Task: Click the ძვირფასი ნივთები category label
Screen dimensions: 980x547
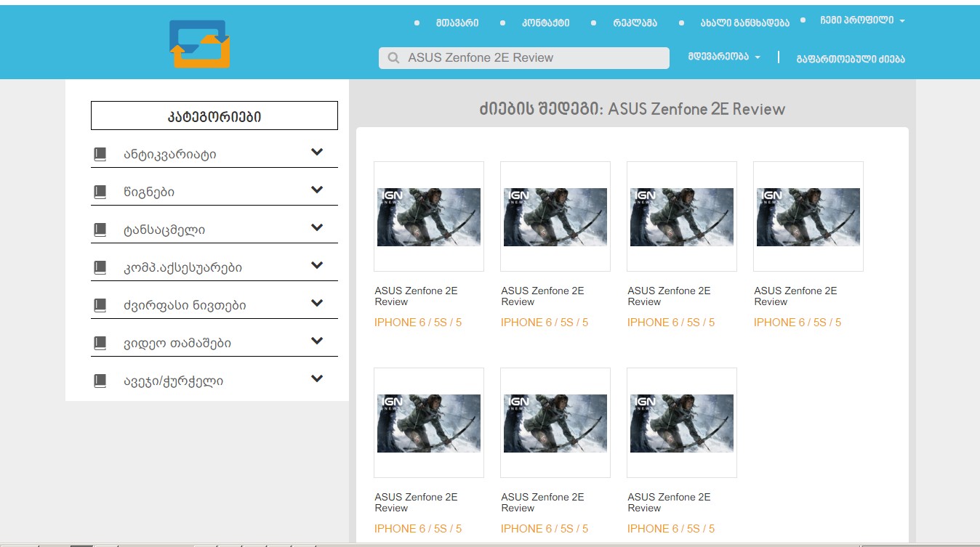Action: click(185, 305)
